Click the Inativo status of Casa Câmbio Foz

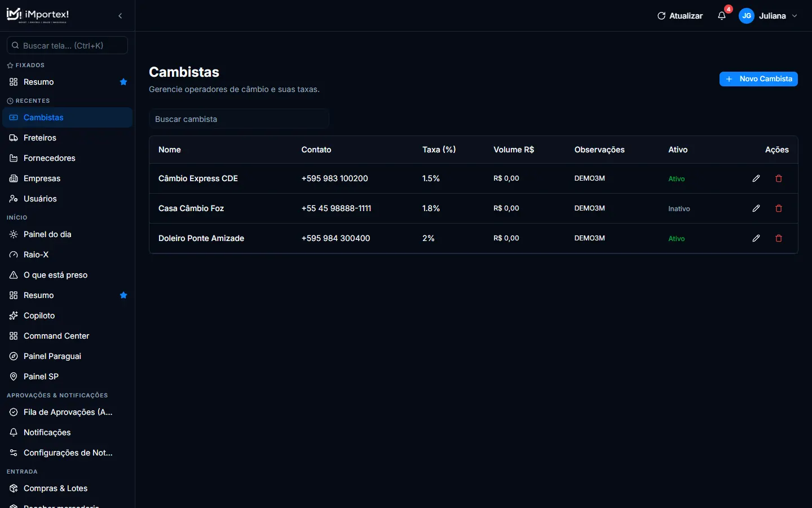click(679, 209)
